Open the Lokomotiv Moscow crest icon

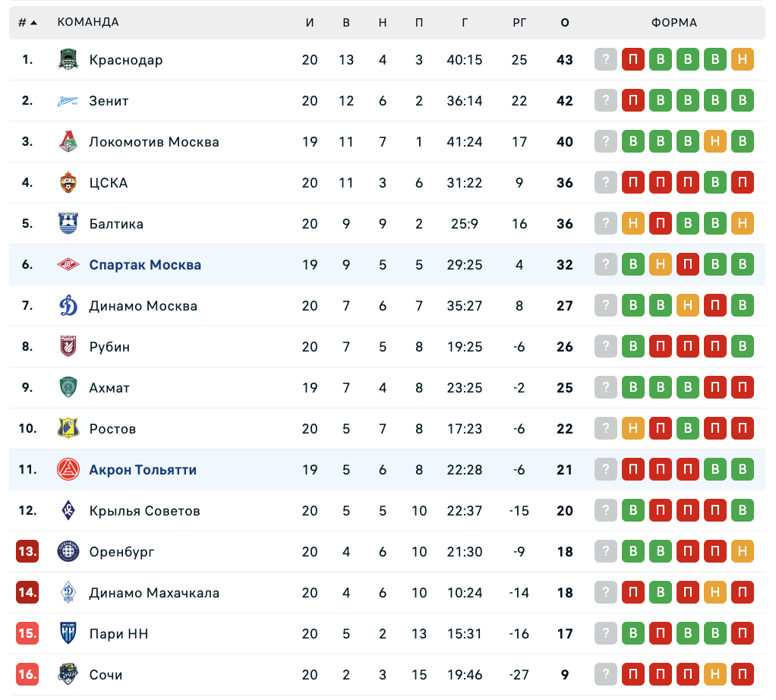pos(68,142)
